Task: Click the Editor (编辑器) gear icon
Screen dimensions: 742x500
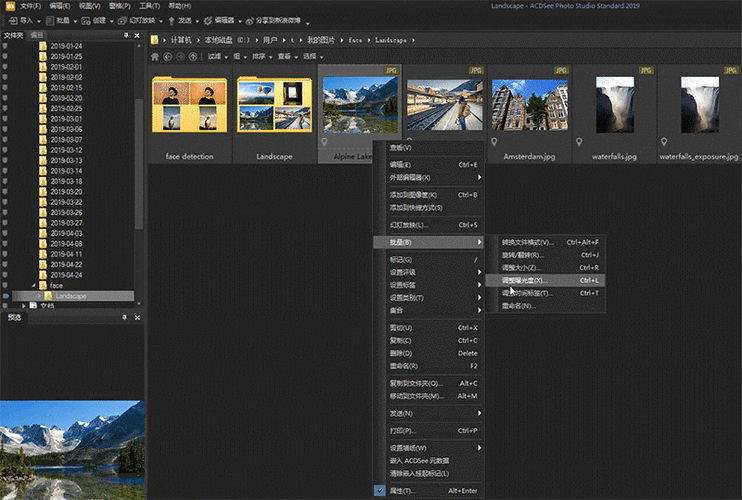Action: tap(208, 21)
